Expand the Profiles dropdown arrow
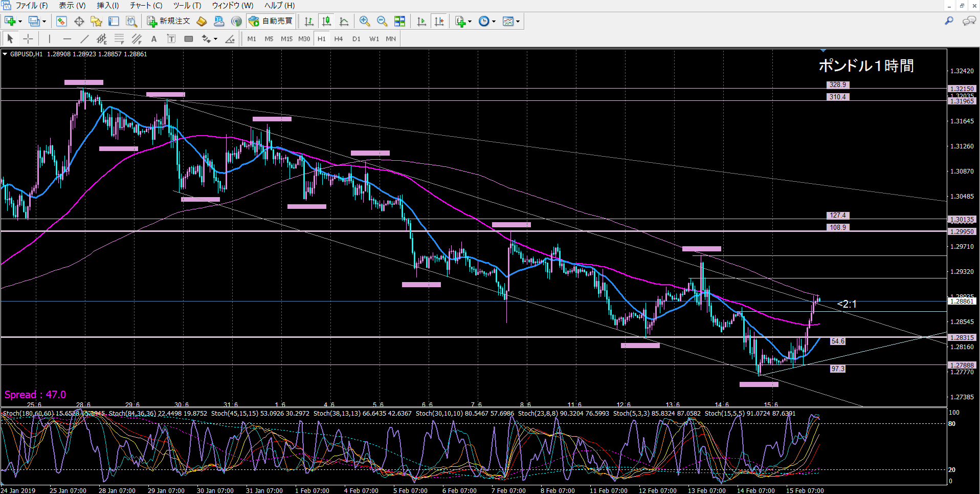This screenshot has width=980, height=494. pyautogui.click(x=44, y=22)
